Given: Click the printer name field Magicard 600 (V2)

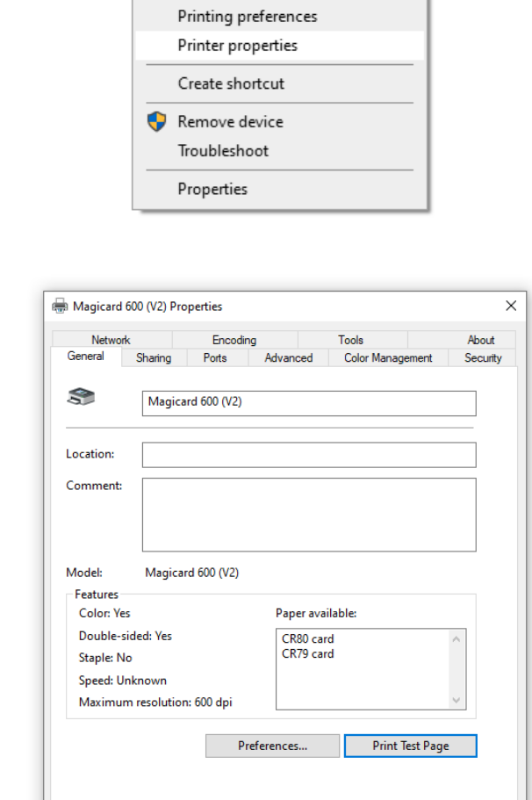Looking at the screenshot, I should tap(309, 404).
